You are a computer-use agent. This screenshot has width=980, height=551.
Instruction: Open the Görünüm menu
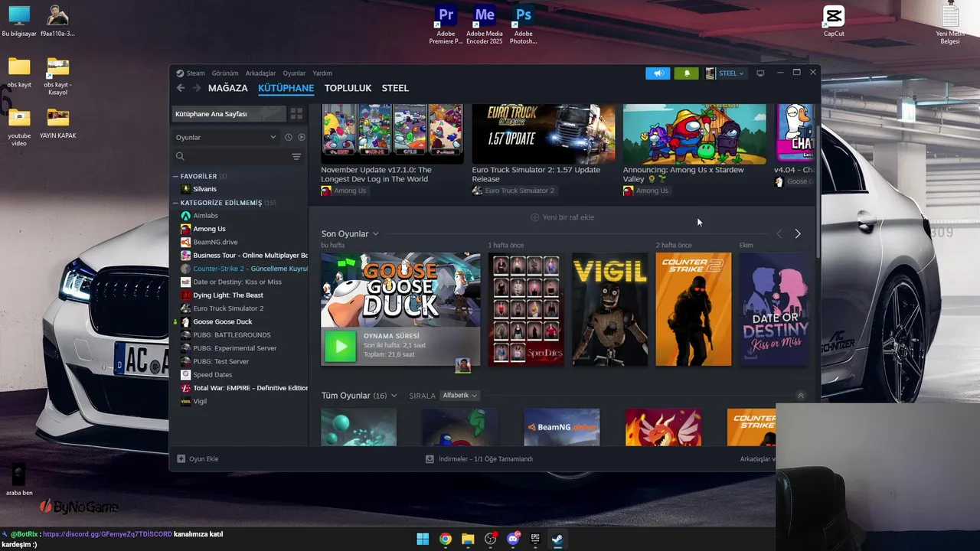[x=225, y=73]
